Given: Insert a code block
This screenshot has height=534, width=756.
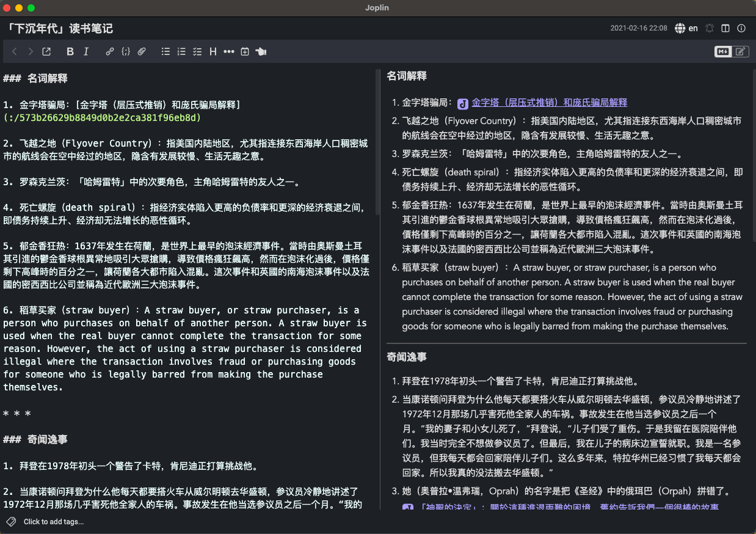Looking at the screenshot, I should [x=126, y=52].
